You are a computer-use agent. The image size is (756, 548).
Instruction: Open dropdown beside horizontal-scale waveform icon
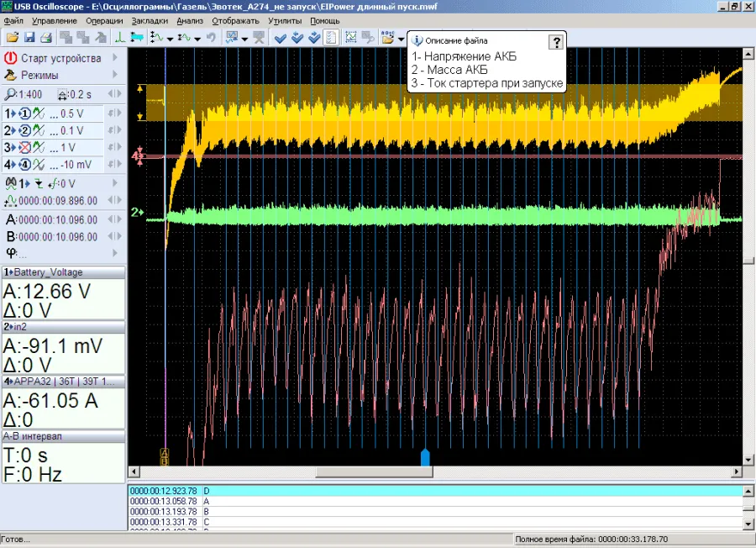[197, 39]
